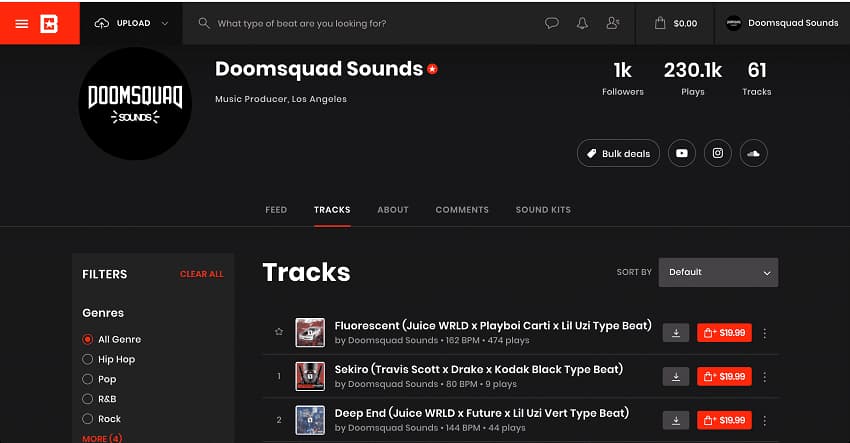Open the Sort By Default dropdown
Viewport: 850px width, 443px height.
click(718, 272)
